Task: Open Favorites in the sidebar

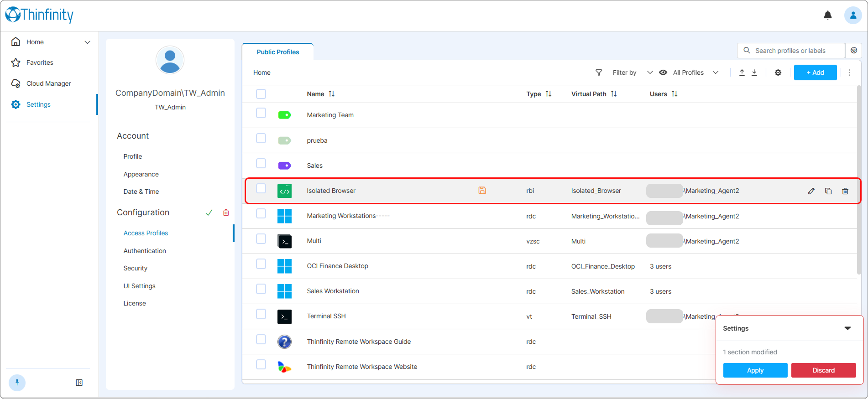Action: tap(40, 62)
